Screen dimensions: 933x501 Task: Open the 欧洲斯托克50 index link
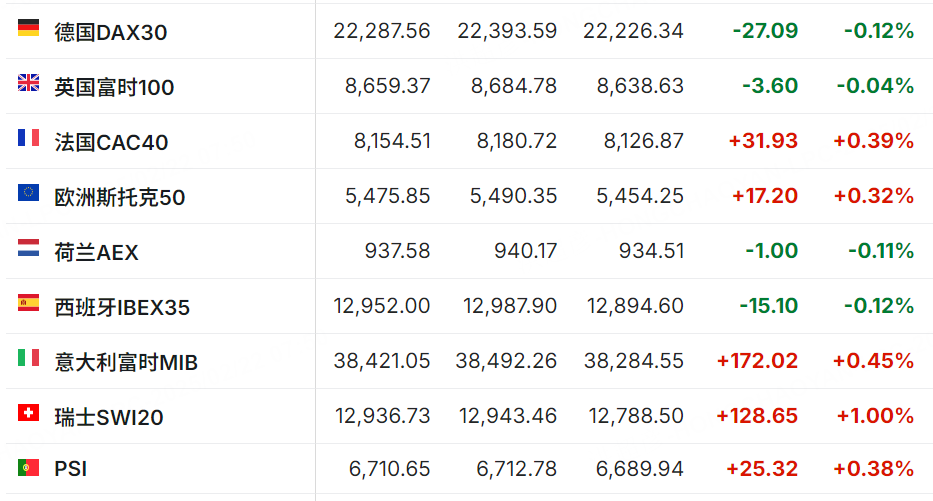(x=120, y=198)
